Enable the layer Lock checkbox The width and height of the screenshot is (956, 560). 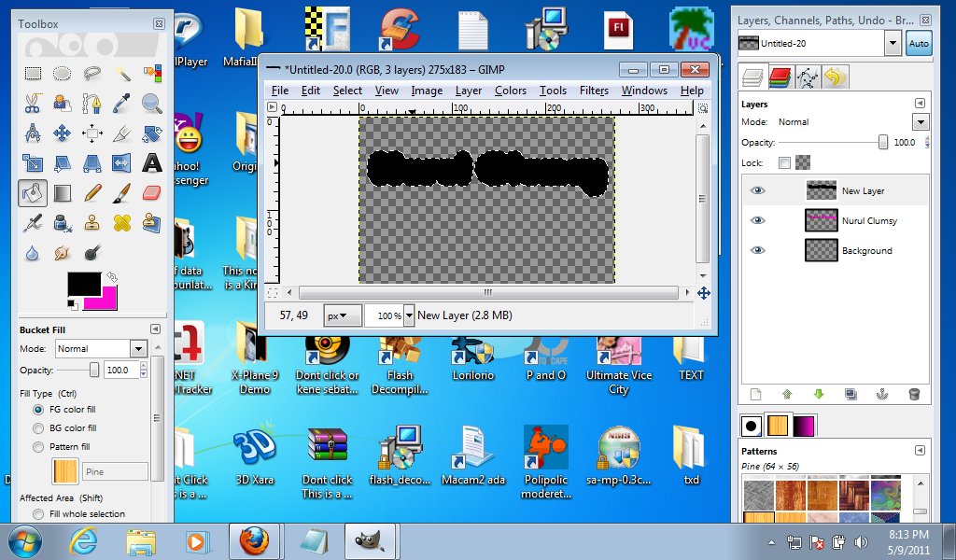coord(784,162)
